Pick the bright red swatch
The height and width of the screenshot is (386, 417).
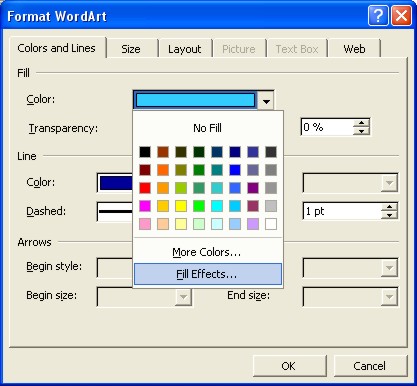pyautogui.click(x=145, y=188)
